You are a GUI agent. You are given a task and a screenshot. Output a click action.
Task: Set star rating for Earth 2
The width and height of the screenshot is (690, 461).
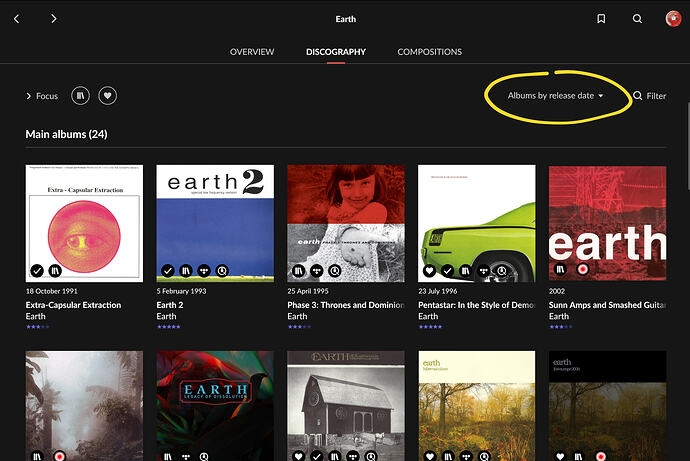[169, 327]
